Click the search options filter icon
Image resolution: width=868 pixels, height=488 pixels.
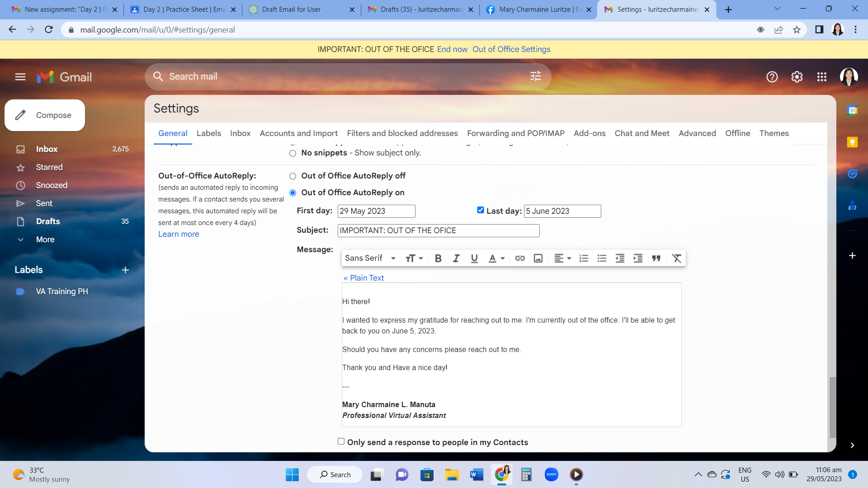[535, 76]
